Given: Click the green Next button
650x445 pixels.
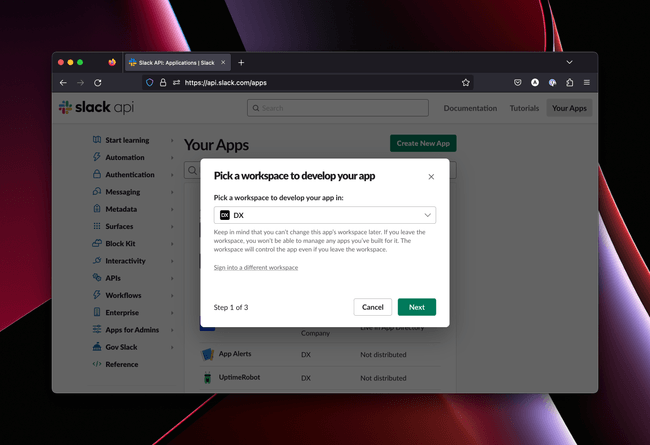Looking at the screenshot, I should pos(417,307).
